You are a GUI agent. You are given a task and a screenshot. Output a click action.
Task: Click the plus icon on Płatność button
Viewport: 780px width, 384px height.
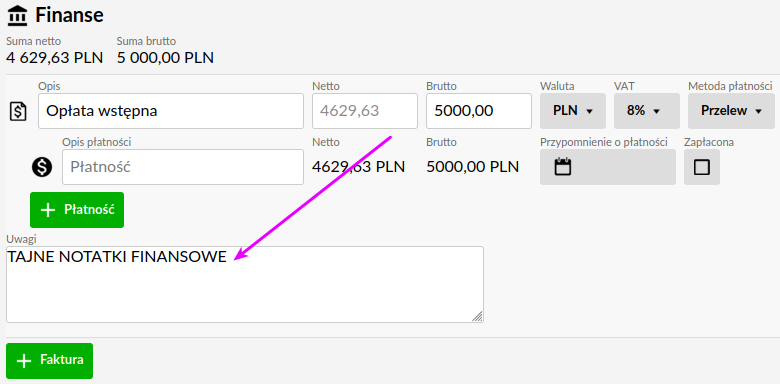[x=47, y=210]
